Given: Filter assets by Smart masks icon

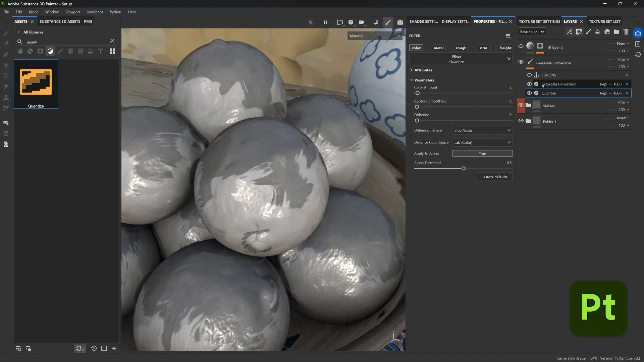Looking at the screenshot, I should point(40,51).
